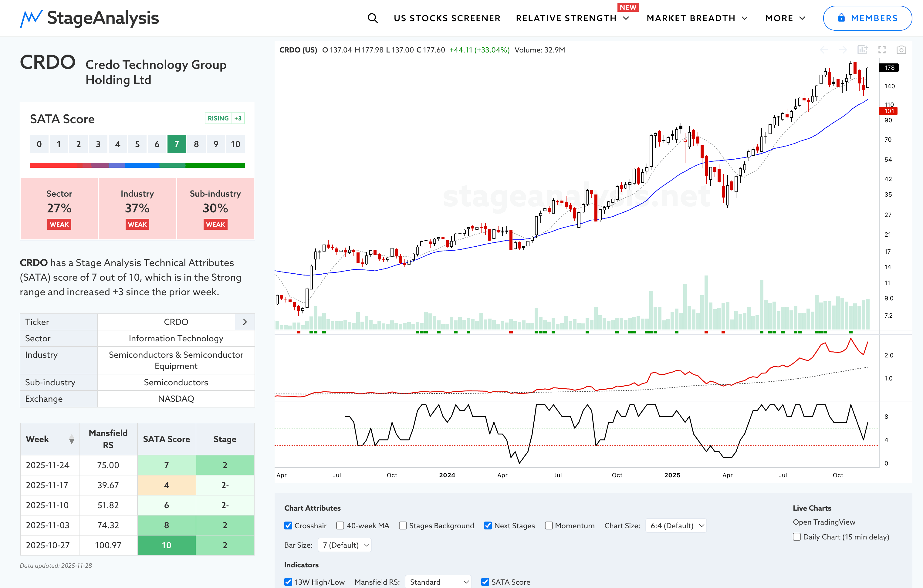Image resolution: width=923 pixels, height=588 pixels.
Task: Click the chart back arrow icon
Action: [x=824, y=50]
